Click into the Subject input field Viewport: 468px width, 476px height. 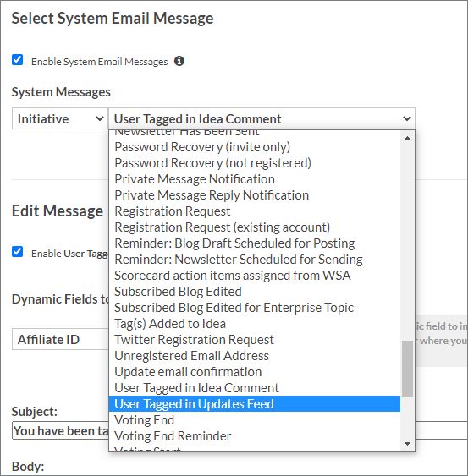[x=240, y=430]
